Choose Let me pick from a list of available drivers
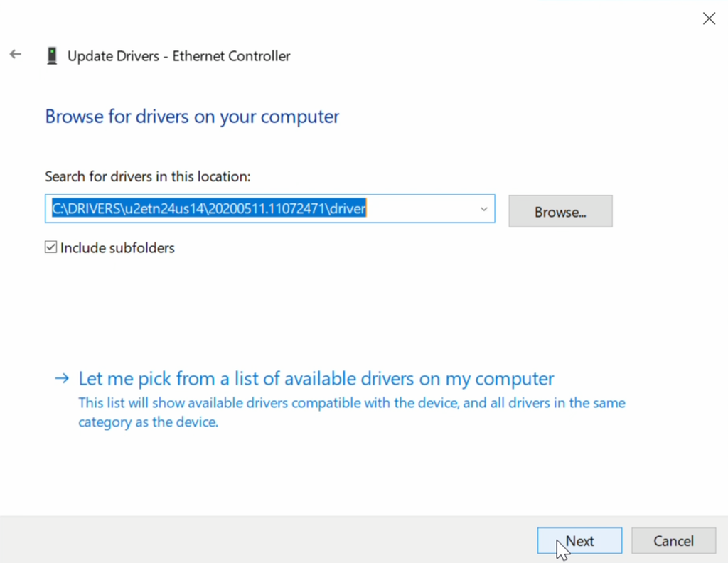Screen dimensions: 728x563 click(316, 379)
